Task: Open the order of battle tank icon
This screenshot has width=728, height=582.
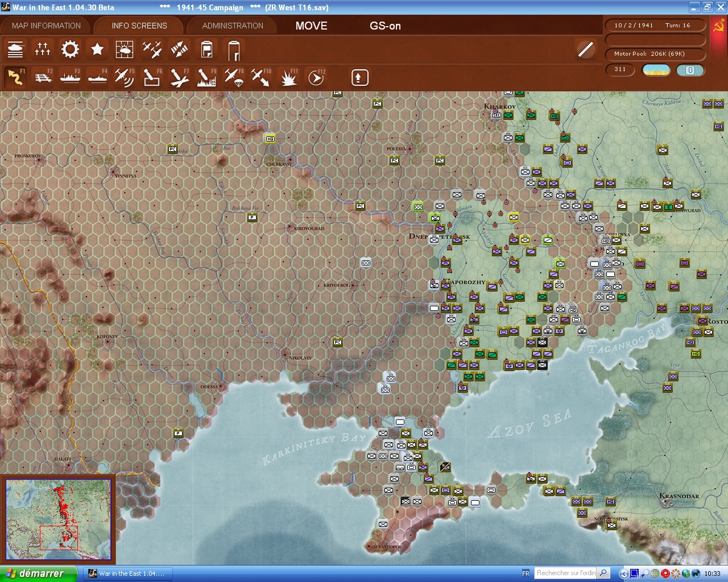Action: 15,49
